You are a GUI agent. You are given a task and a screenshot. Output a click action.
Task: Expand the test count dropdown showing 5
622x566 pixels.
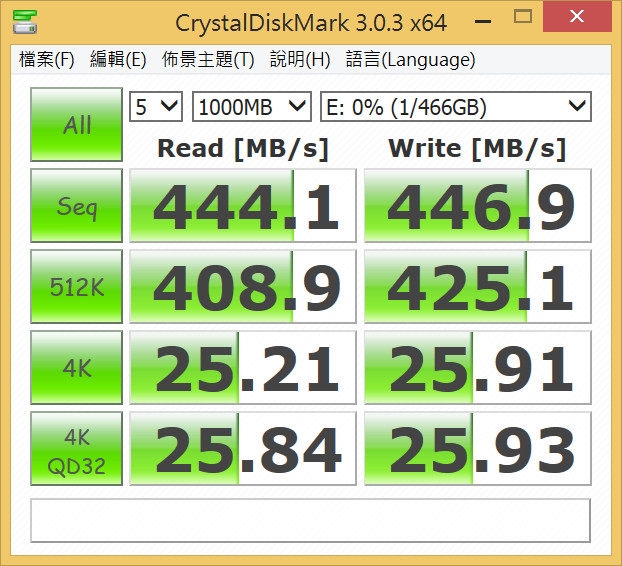coord(156,107)
